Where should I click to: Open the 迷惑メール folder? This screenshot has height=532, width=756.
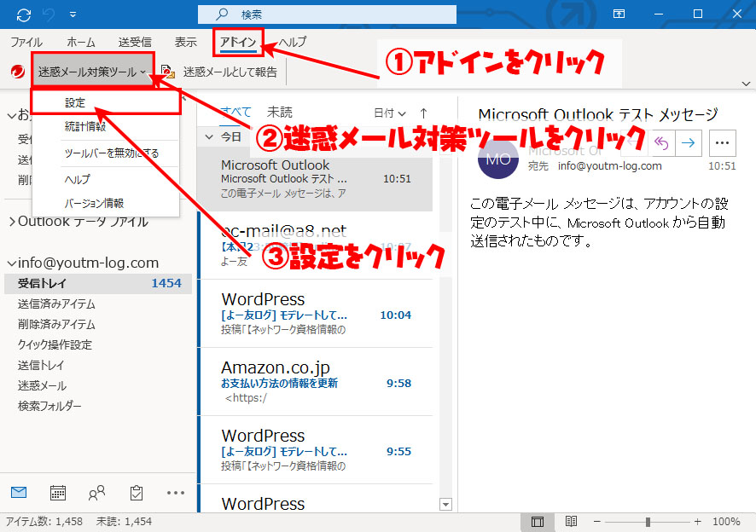[x=42, y=385]
